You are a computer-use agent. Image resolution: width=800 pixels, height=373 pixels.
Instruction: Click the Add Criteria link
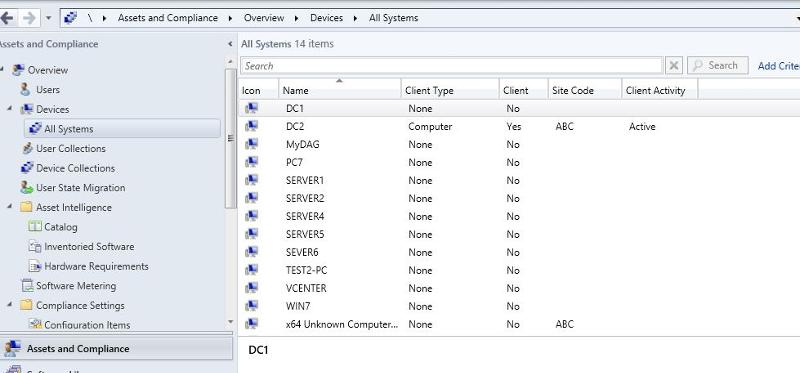click(778, 66)
